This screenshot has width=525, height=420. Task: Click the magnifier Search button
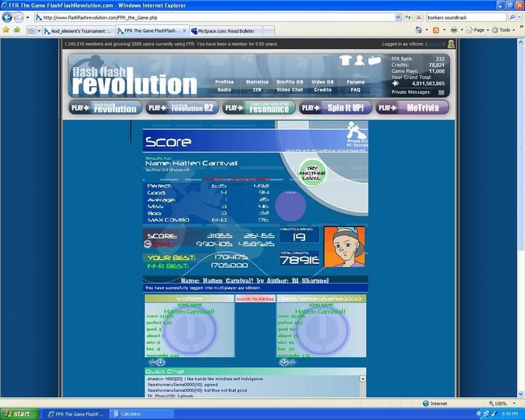coord(512,18)
